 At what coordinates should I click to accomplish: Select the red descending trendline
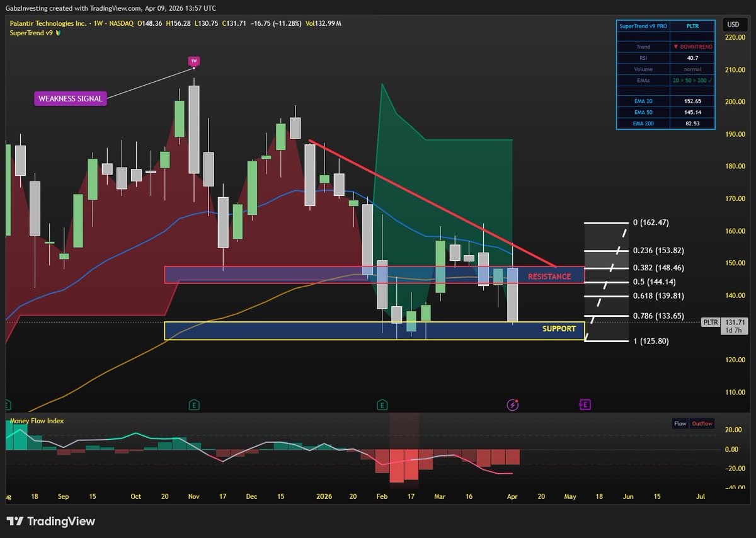point(432,203)
